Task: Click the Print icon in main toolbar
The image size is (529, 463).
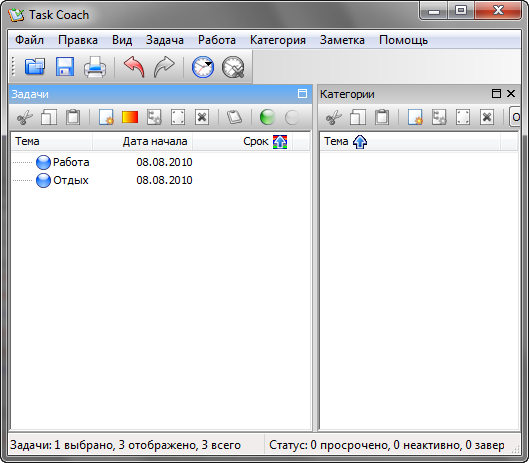Action: coord(95,66)
